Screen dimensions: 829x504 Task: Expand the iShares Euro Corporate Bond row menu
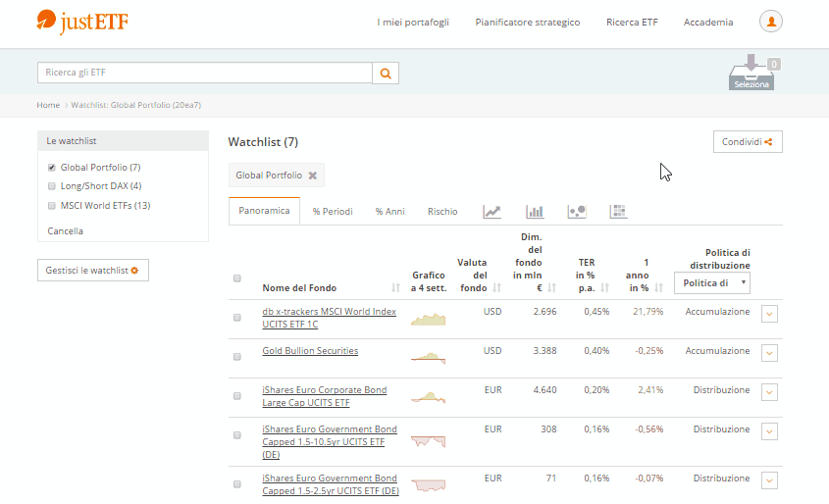coord(769,391)
